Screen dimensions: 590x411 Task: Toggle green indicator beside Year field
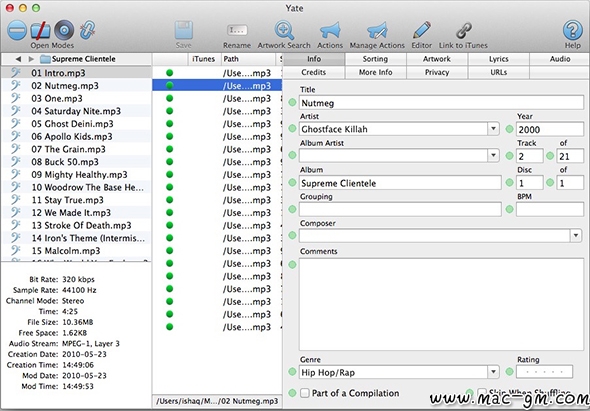(509, 129)
